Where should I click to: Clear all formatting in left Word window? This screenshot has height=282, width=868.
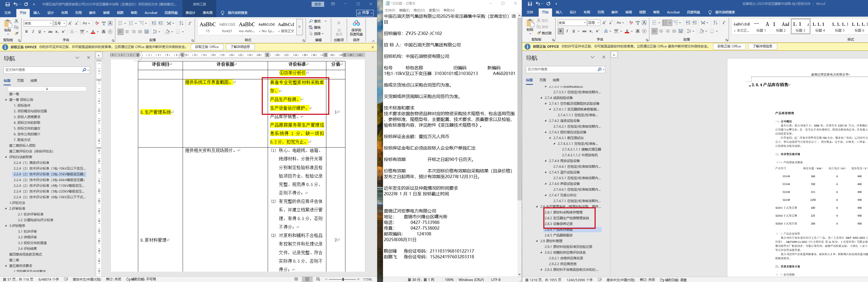pos(97,23)
